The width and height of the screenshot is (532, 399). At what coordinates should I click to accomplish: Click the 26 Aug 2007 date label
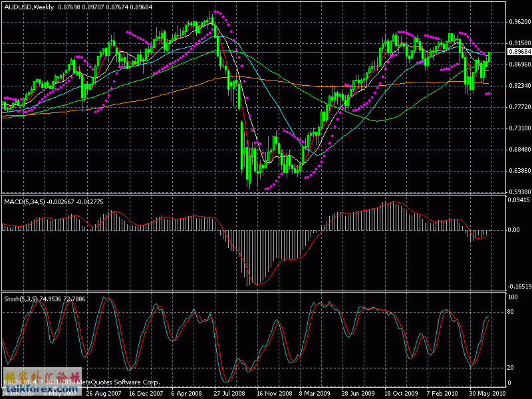[104, 394]
